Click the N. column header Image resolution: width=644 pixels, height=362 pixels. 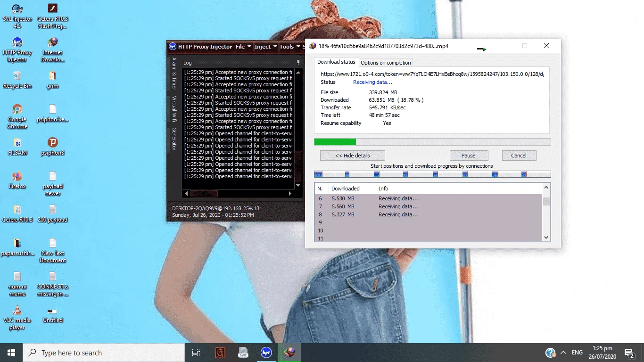point(322,189)
